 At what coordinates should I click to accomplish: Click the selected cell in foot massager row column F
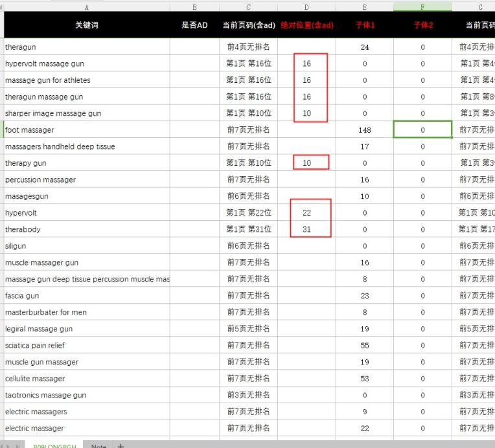pos(422,129)
